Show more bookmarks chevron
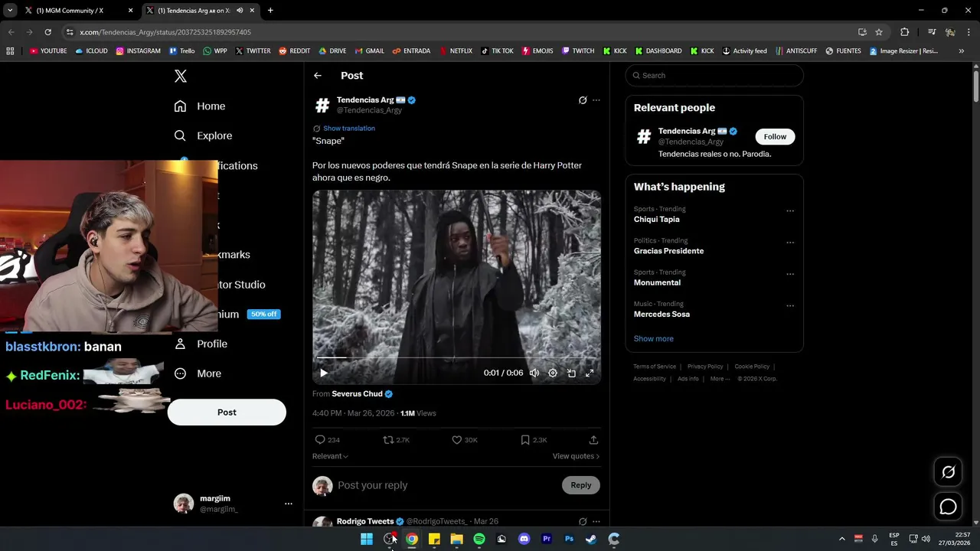Image resolution: width=980 pixels, height=551 pixels. click(x=961, y=51)
